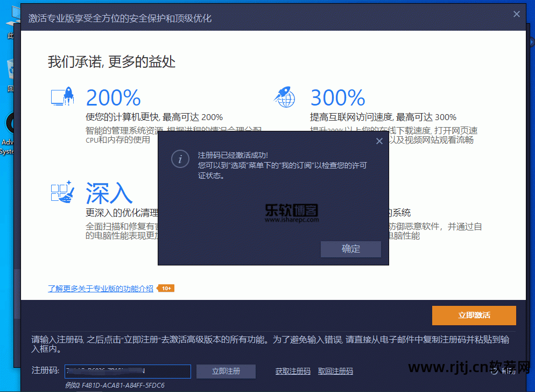Screen dimensions: 535x392
Task: Click the 深入 deep clean puzzle icon
Action: click(62, 193)
